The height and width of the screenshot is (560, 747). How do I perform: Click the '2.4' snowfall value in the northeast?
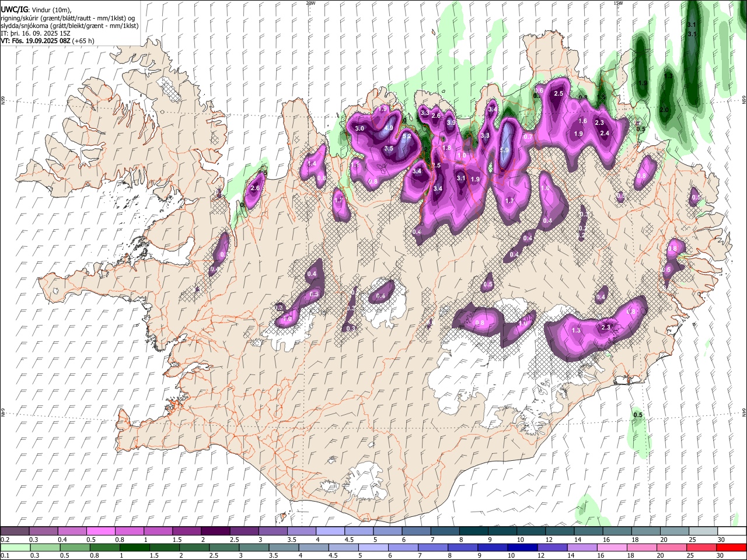coord(605,133)
